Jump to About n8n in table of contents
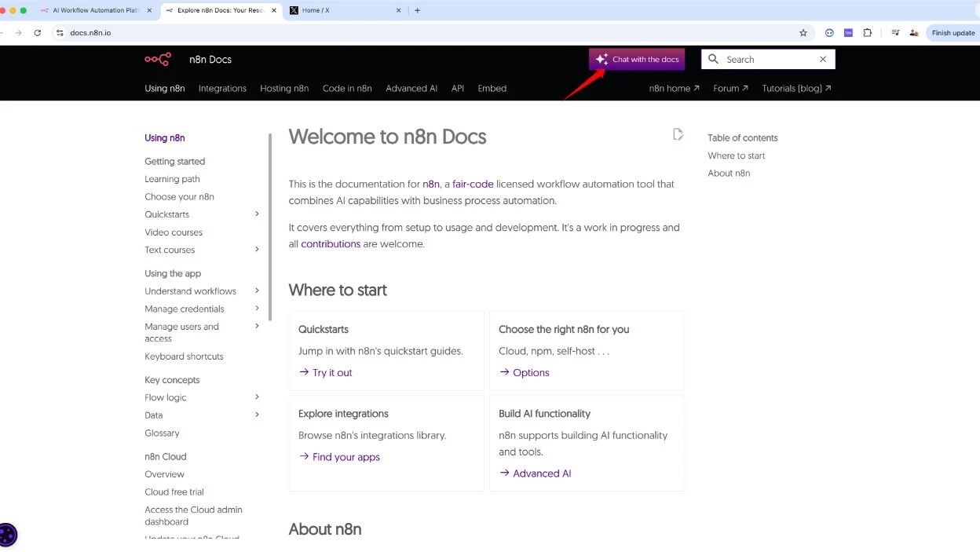Screen dimensions: 980x552 pyautogui.click(x=729, y=174)
